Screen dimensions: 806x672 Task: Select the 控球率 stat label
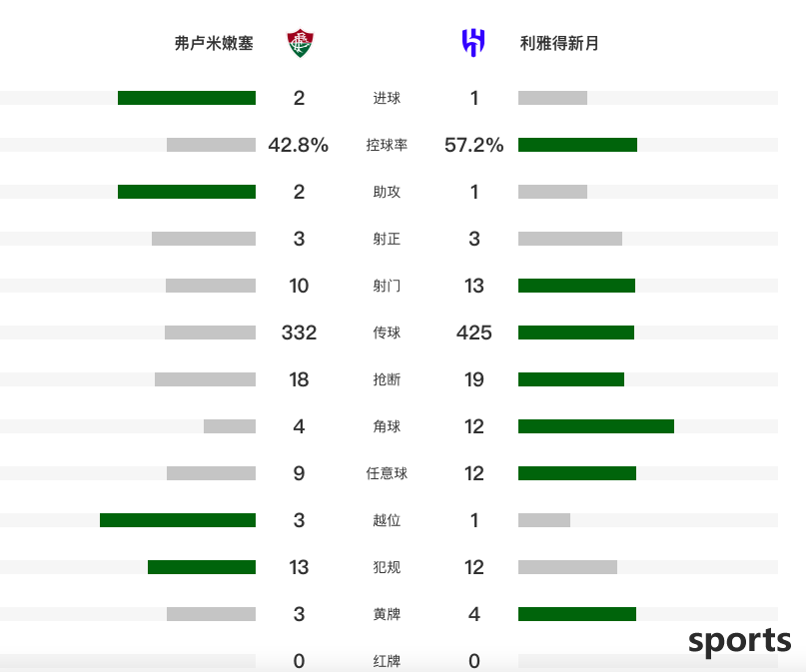387,145
